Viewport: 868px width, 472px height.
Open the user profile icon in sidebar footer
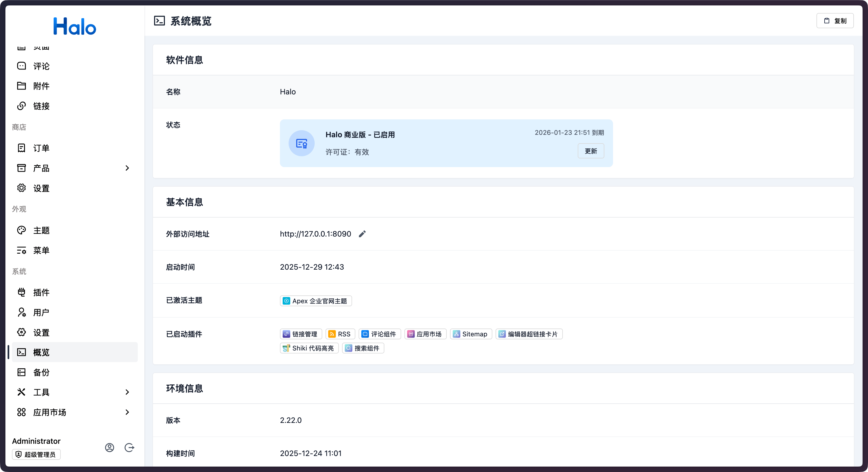coord(110,447)
